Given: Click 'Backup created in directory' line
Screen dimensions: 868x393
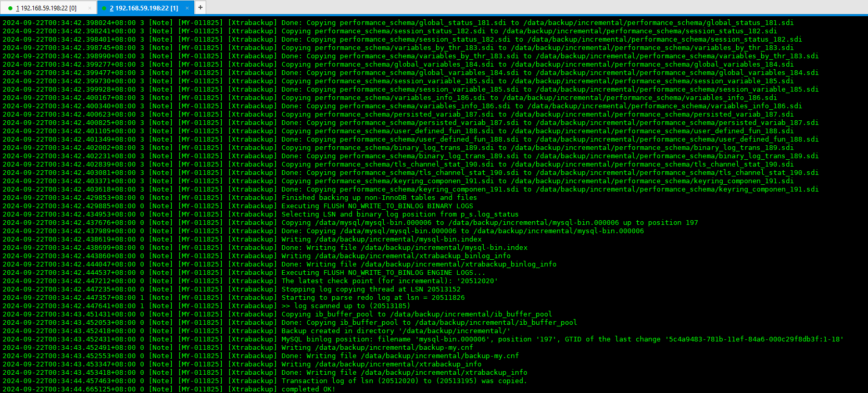Looking at the screenshot, I should (x=396, y=331).
